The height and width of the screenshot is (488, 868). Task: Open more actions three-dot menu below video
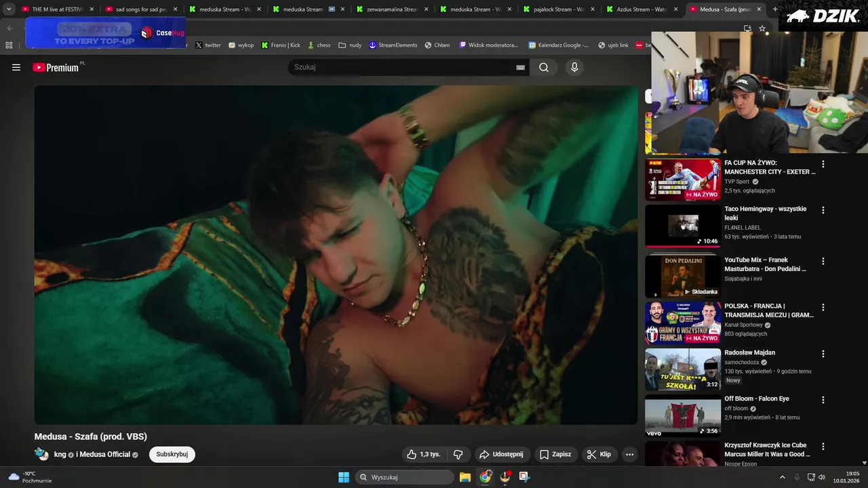pos(630,454)
